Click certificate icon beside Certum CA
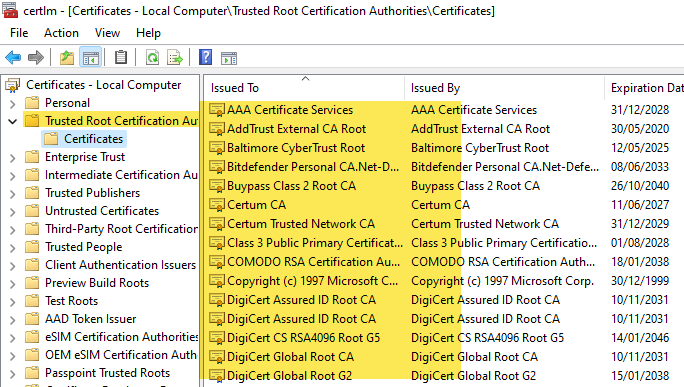 [x=217, y=205]
